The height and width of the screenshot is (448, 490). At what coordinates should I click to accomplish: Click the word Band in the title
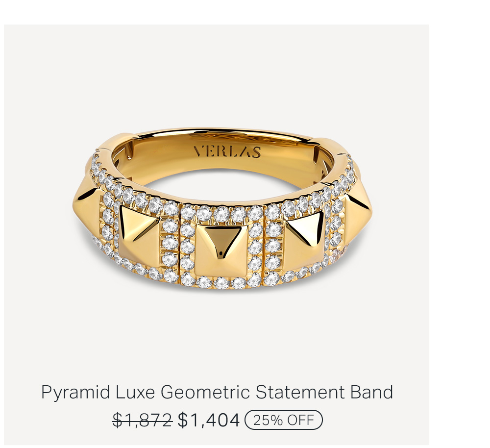tap(371, 392)
